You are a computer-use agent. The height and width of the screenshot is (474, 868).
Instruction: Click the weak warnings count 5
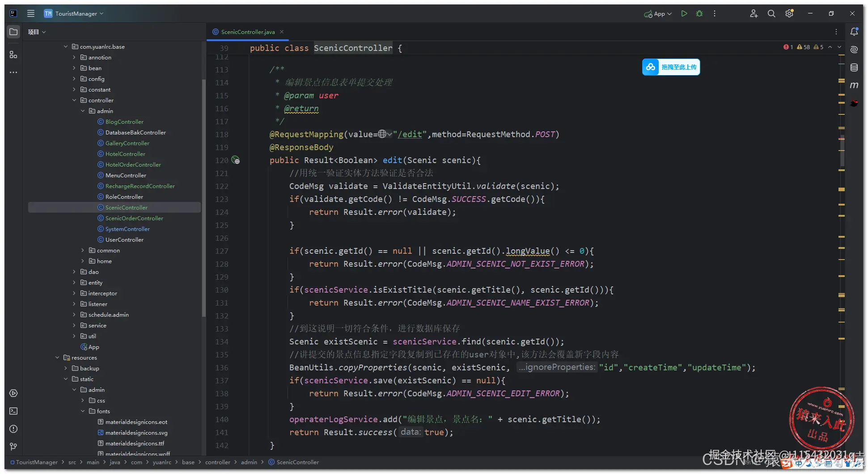(x=818, y=47)
